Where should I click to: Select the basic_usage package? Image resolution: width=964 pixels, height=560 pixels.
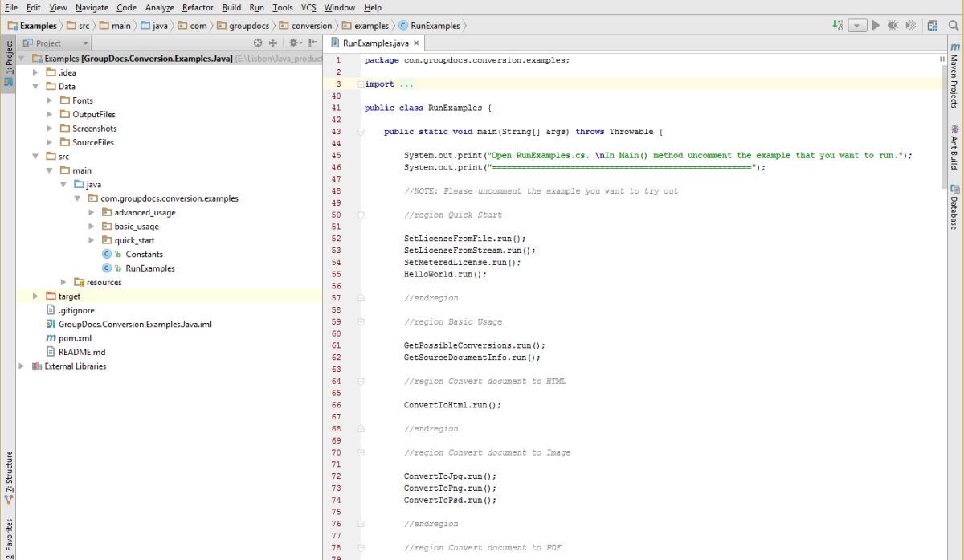coord(137,227)
